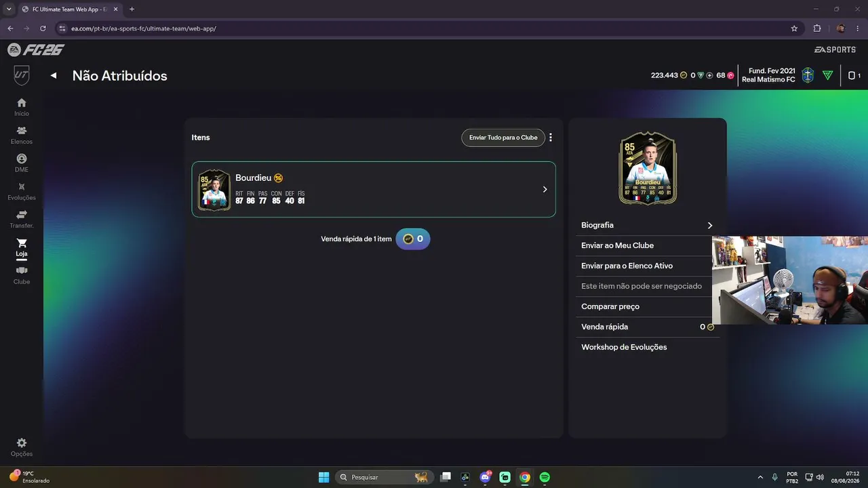Image resolution: width=868 pixels, height=488 pixels.
Task: Open the Biografia entry
Action: [648, 225]
